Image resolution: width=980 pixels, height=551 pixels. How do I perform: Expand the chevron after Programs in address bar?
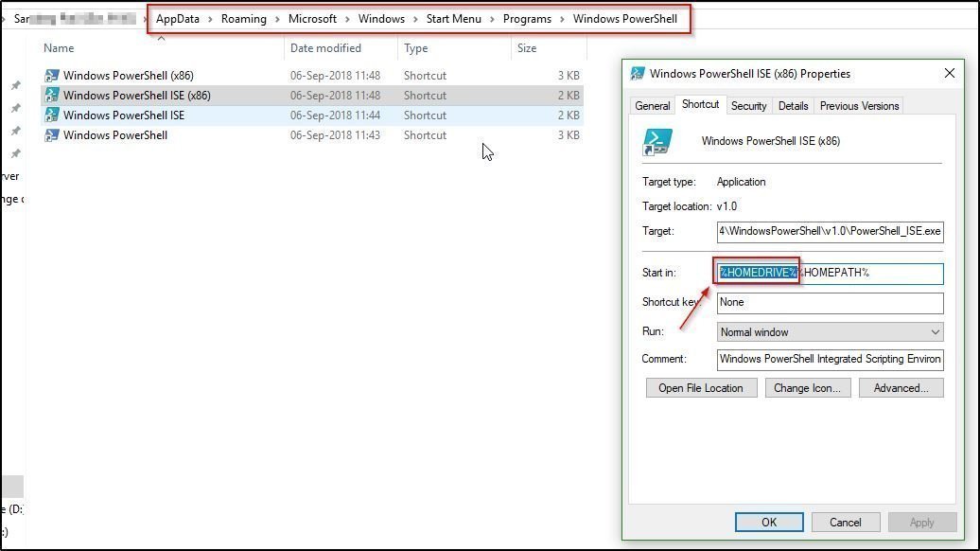click(x=563, y=19)
